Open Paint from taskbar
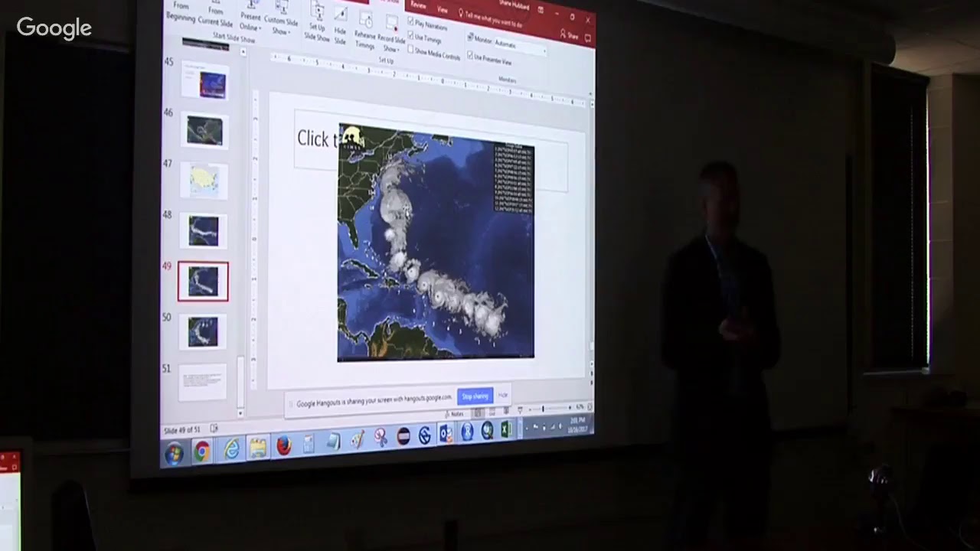The height and width of the screenshot is (551, 980). point(357,439)
